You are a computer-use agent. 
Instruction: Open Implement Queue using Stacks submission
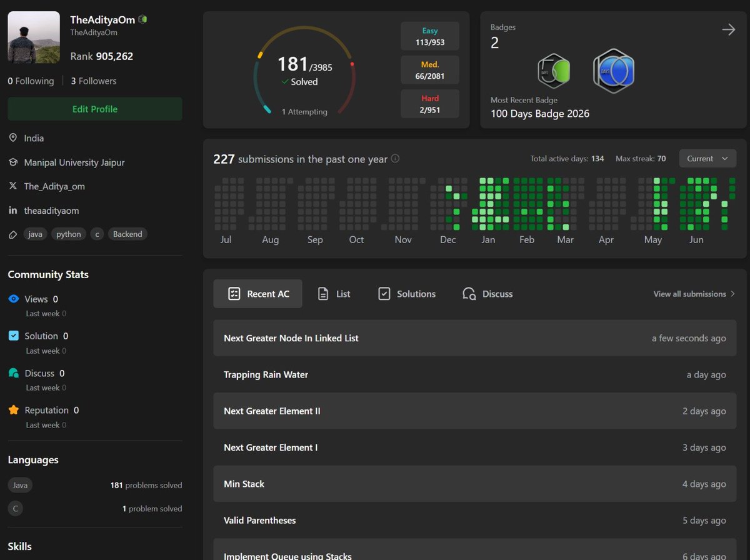tap(475, 549)
